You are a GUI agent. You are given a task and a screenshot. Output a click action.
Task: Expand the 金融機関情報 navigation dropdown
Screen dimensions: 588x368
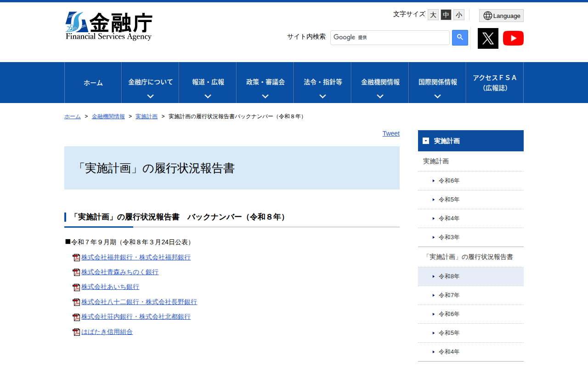(x=380, y=83)
